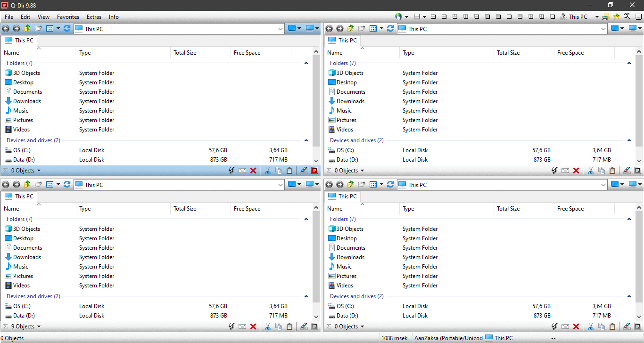Image resolution: width=644 pixels, height=343 pixels.
Task: Go up one folder in the upper-right pane
Action: click(x=350, y=29)
